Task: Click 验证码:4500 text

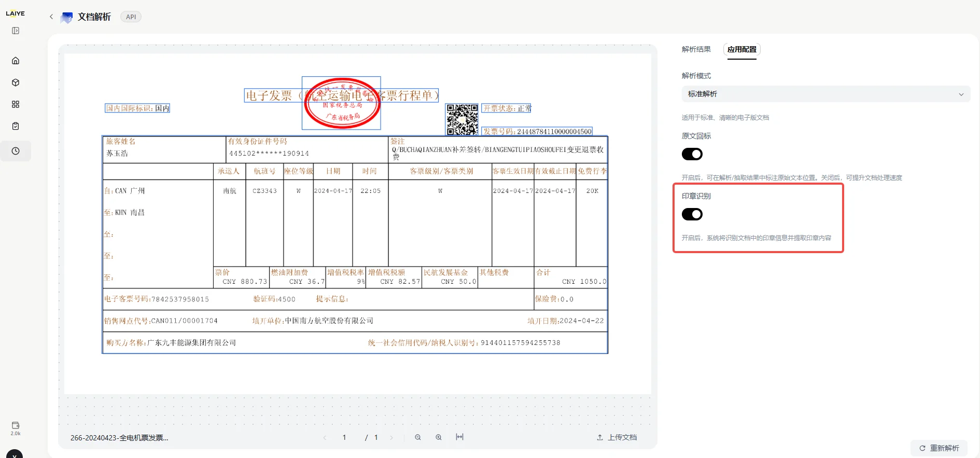Action: click(x=274, y=299)
